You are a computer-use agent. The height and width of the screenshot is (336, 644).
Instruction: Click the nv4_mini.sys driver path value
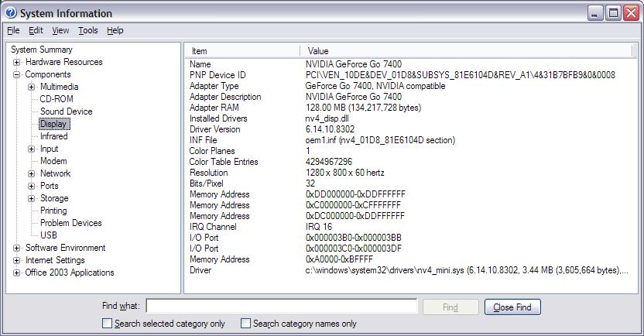(x=467, y=270)
